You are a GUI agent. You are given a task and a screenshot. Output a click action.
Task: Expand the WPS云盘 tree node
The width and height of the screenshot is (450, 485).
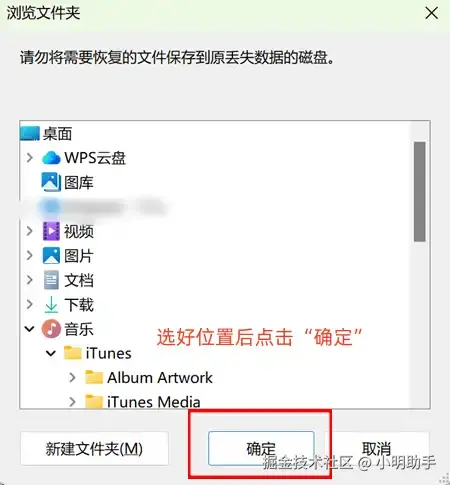[30, 157]
